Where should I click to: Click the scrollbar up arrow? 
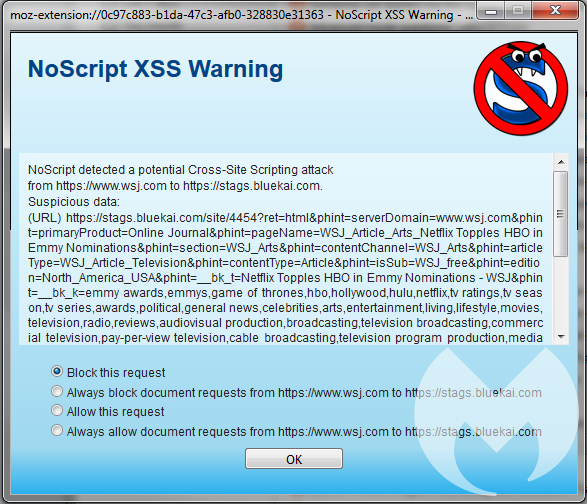[561, 162]
